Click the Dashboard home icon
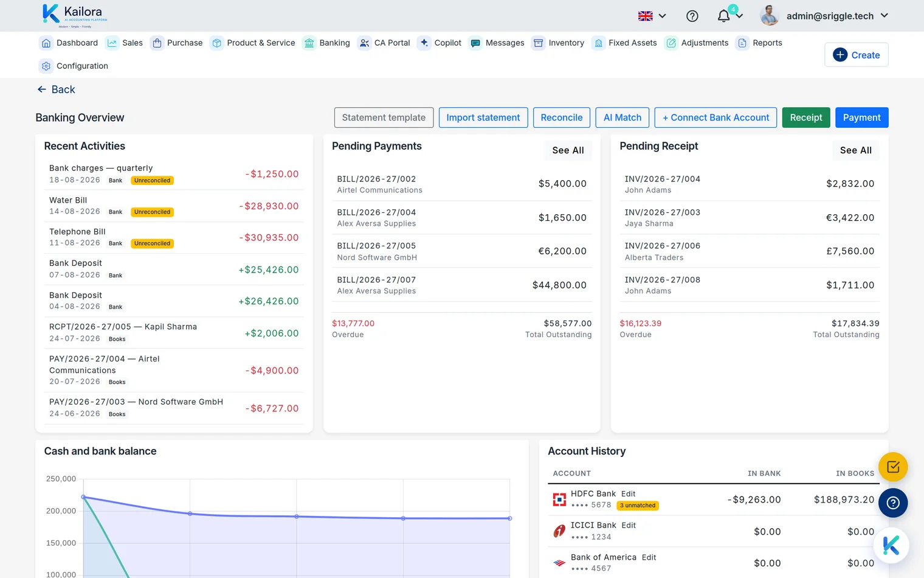Viewport: 924px width, 578px height. coord(46,43)
